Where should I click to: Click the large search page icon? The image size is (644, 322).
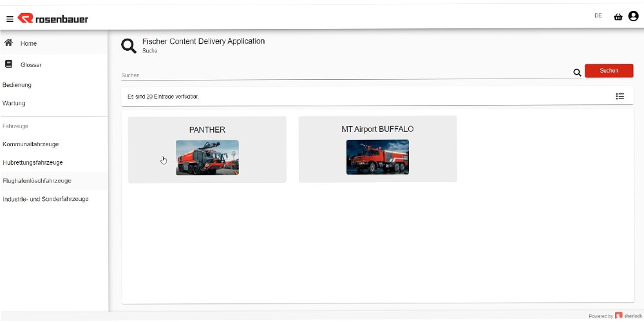click(129, 46)
